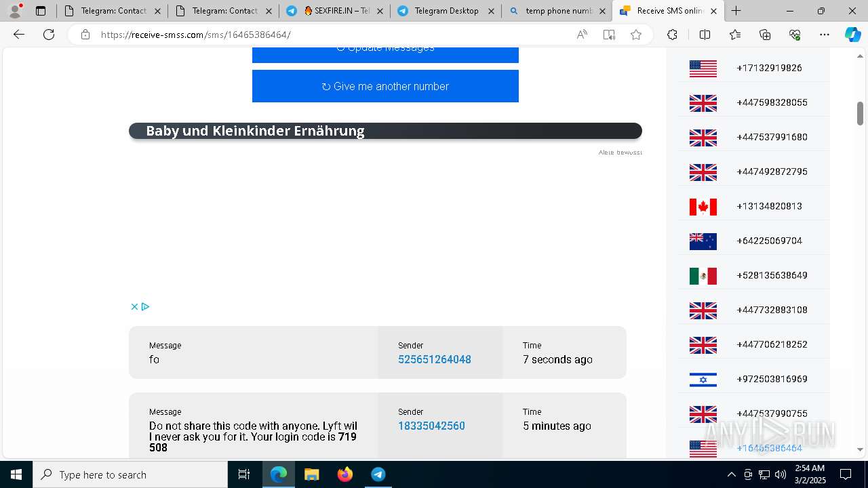Close the ad with X icon
The height and width of the screenshot is (488, 868).
coord(134,306)
